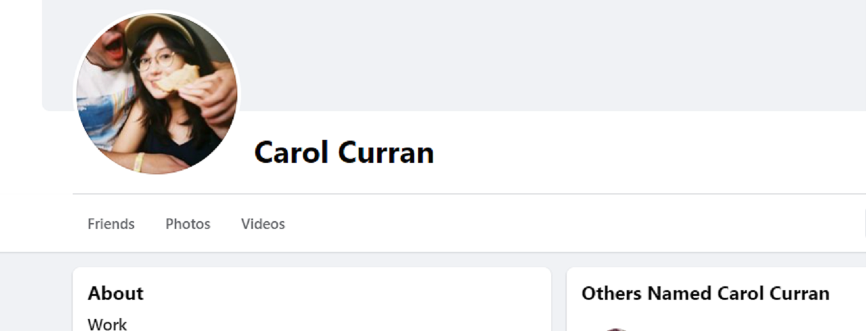Viewport: 868px width, 331px height.
Task: Click the Work label under About
Action: pyautogui.click(x=107, y=324)
